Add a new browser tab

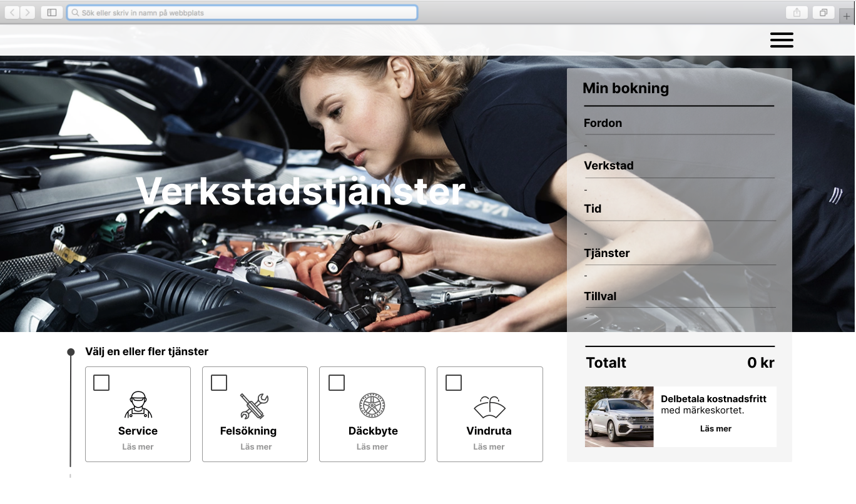pos(848,17)
